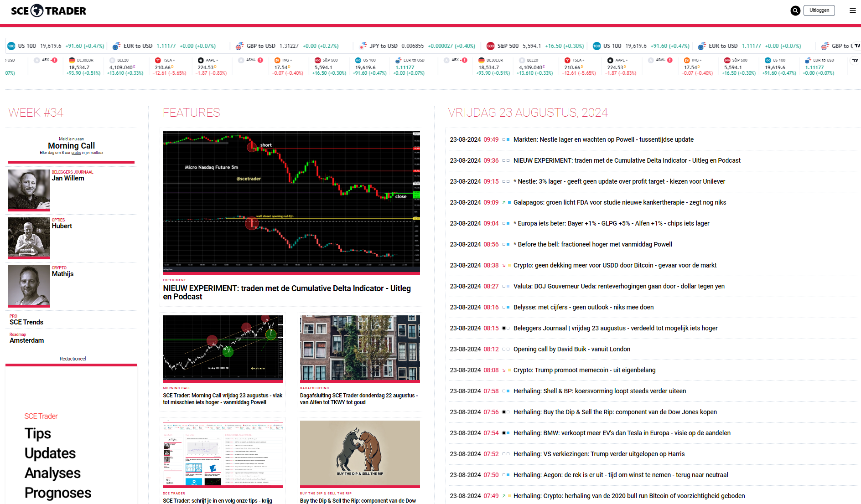This screenshot has height=504, width=861.
Task: Open Jan Willem's portrait photo
Action: point(29,190)
